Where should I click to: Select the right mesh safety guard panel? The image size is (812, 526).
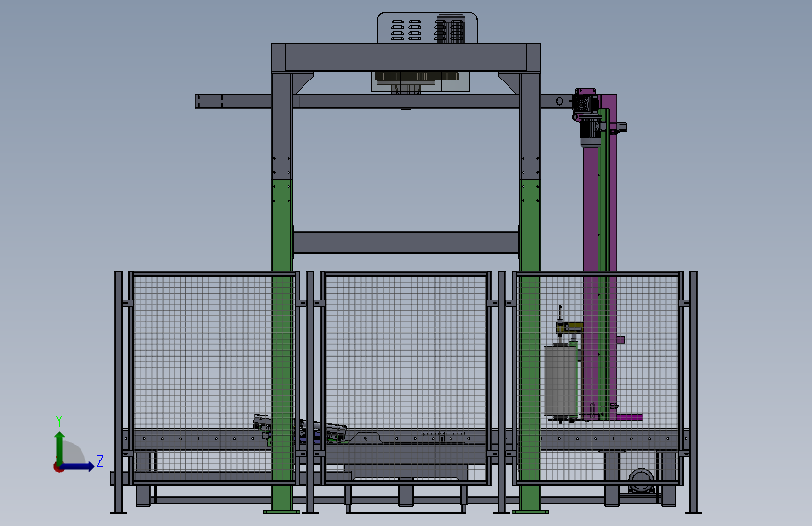(598, 378)
